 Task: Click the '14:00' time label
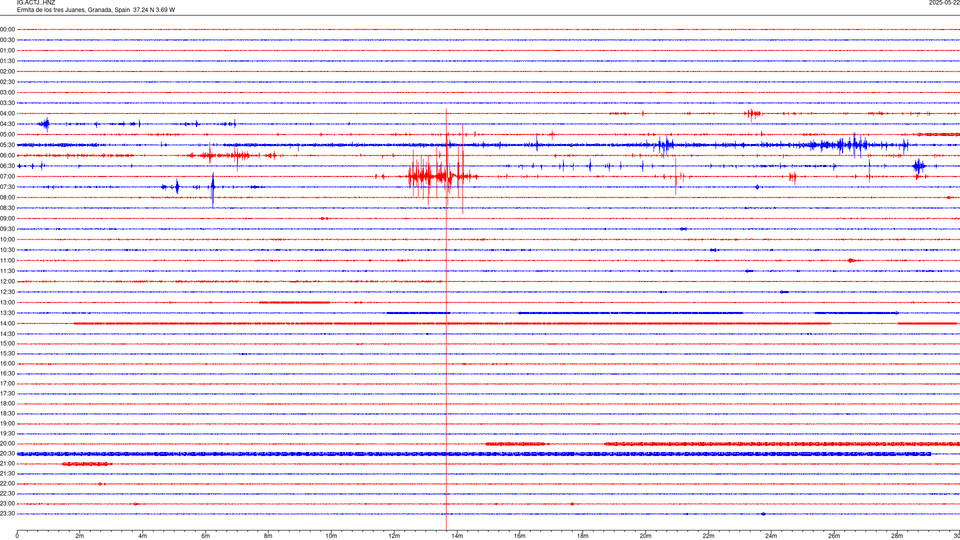click(7, 323)
